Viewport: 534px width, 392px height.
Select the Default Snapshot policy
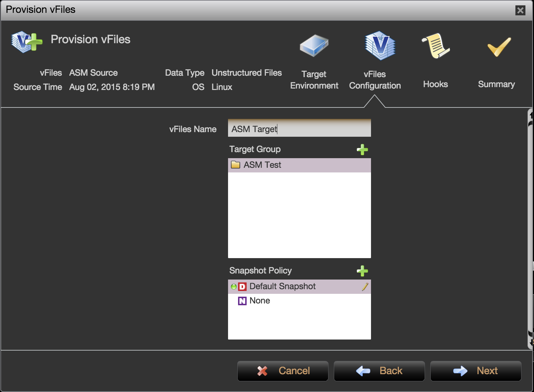coord(282,287)
